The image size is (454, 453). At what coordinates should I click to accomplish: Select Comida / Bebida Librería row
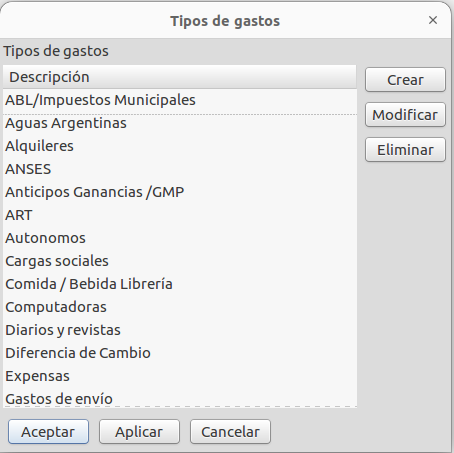tap(180, 284)
